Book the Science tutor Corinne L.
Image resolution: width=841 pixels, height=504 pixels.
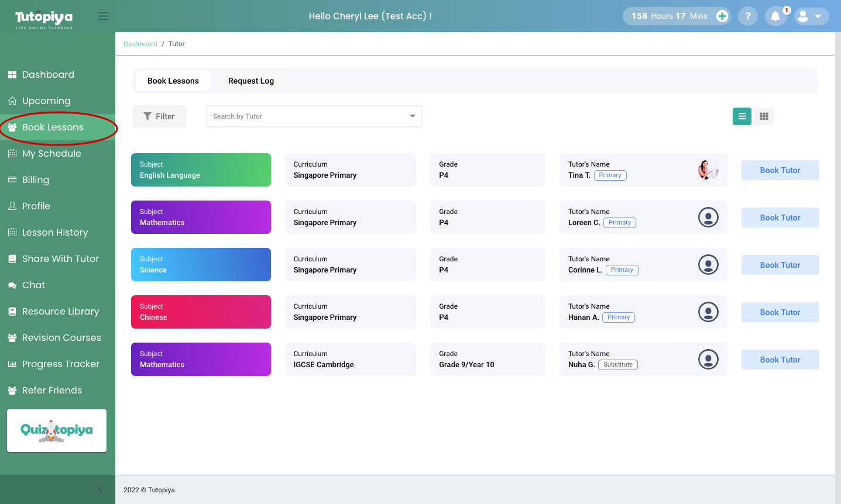(x=780, y=265)
